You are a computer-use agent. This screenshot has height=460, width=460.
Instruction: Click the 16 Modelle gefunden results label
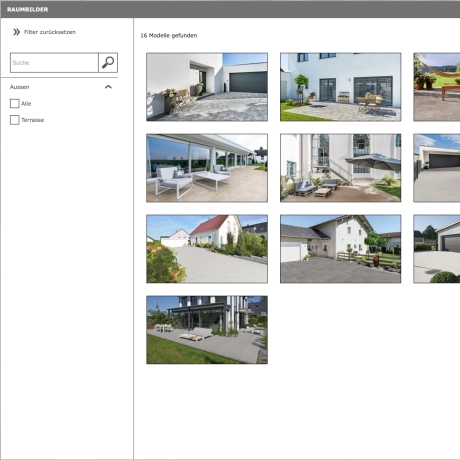169,35
